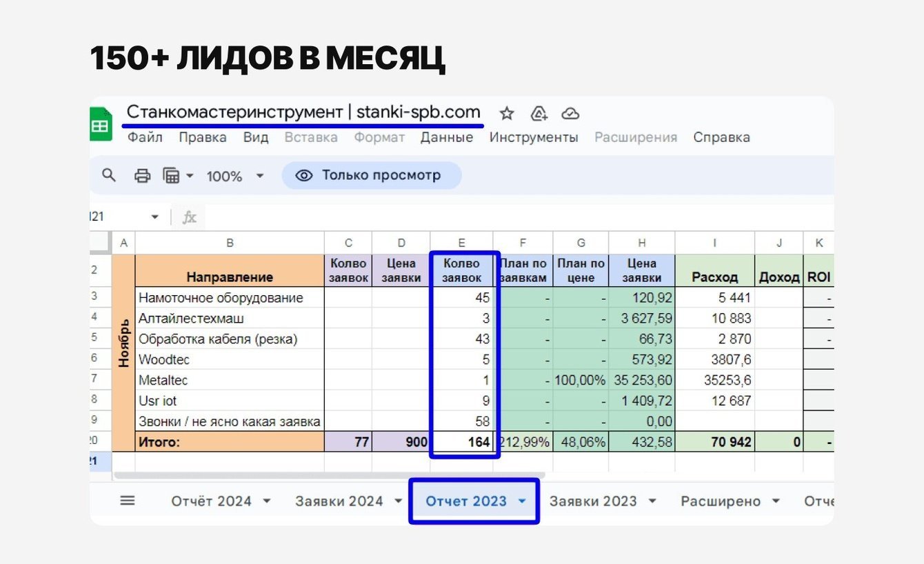
Task: Select the total cell showing 900
Action: pos(401,442)
